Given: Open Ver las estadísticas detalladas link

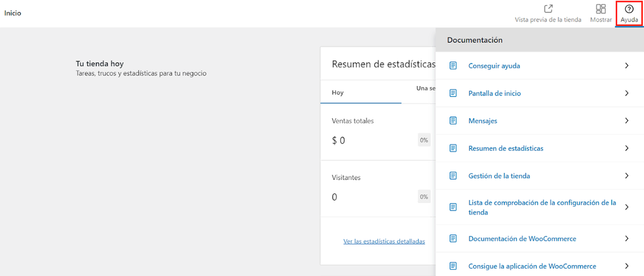Looking at the screenshot, I should click(x=384, y=241).
